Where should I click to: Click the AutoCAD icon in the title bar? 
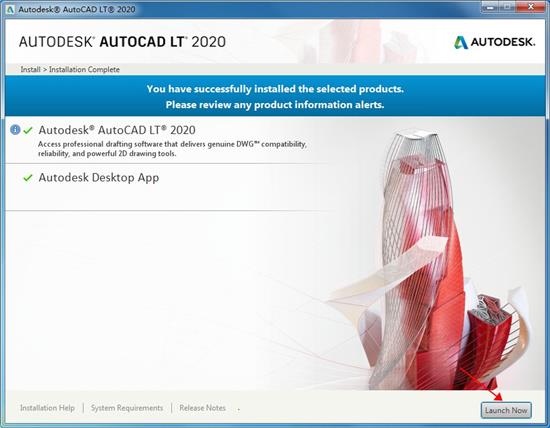tap(10, 9)
